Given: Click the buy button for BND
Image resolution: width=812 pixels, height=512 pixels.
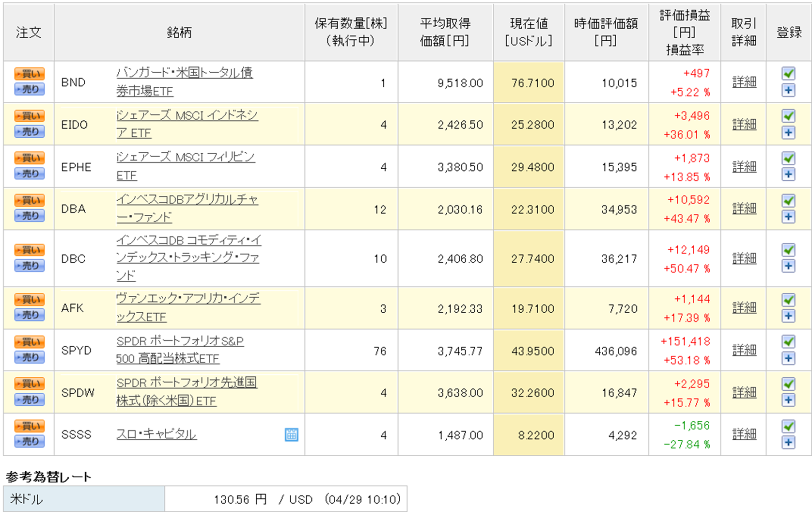Looking at the screenshot, I should click(30, 74).
